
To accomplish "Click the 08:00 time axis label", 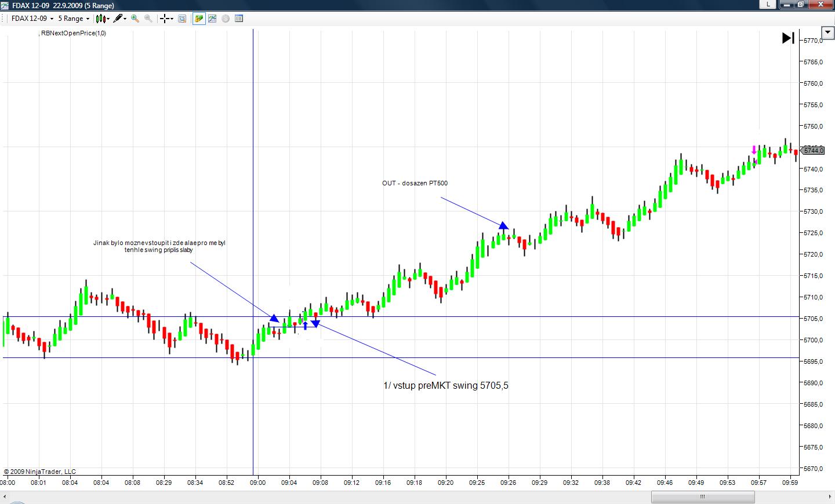I will [x=8, y=483].
